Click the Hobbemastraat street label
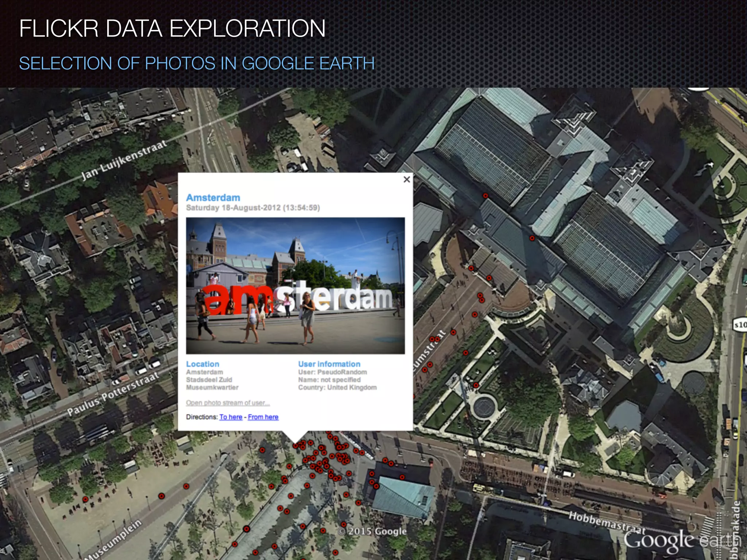This screenshot has height=560, width=747. click(607, 524)
